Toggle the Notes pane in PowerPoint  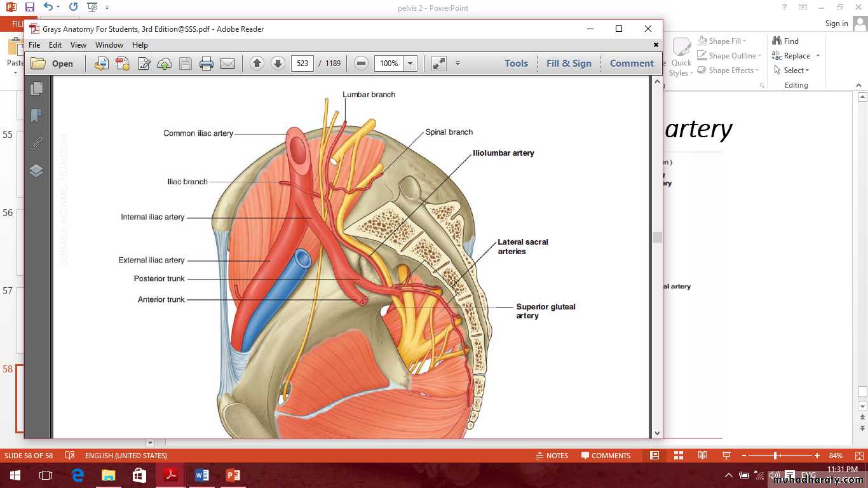(x=552, y=456)
